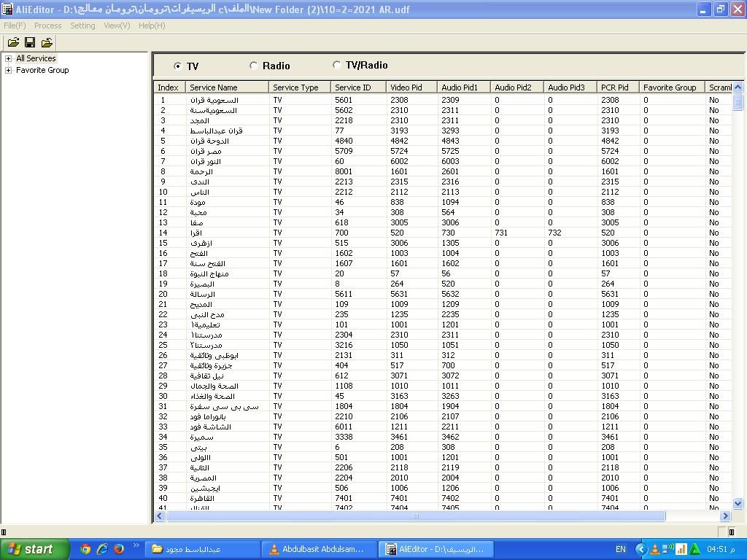Viewport: 747px width, 560px height.
Task: Click the Service Name column header
Action: point(226,87)
